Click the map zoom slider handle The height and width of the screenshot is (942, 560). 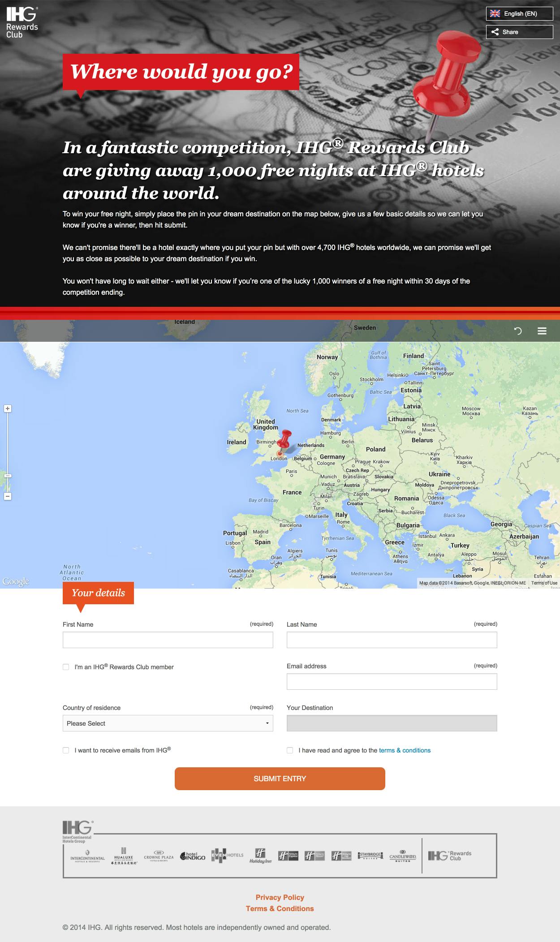8,476
